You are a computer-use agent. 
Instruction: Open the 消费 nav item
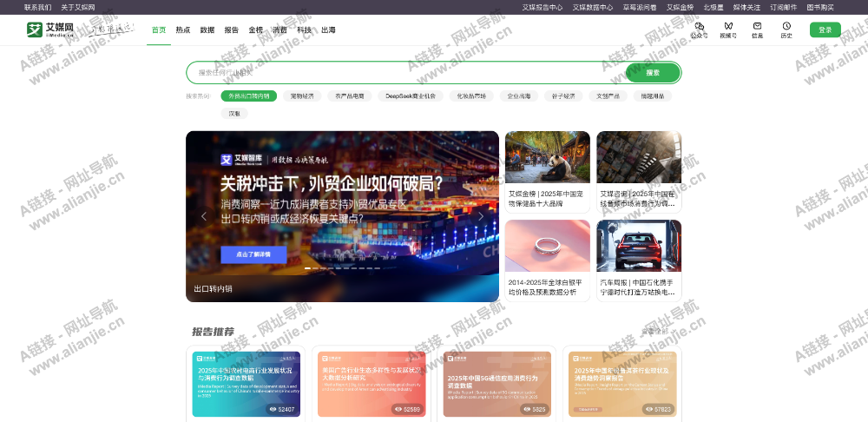(280, 30)
